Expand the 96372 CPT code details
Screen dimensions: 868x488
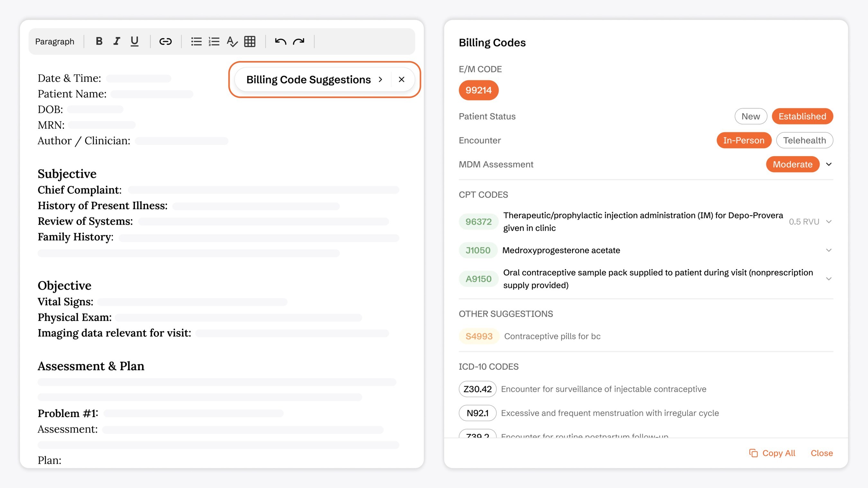828,222
